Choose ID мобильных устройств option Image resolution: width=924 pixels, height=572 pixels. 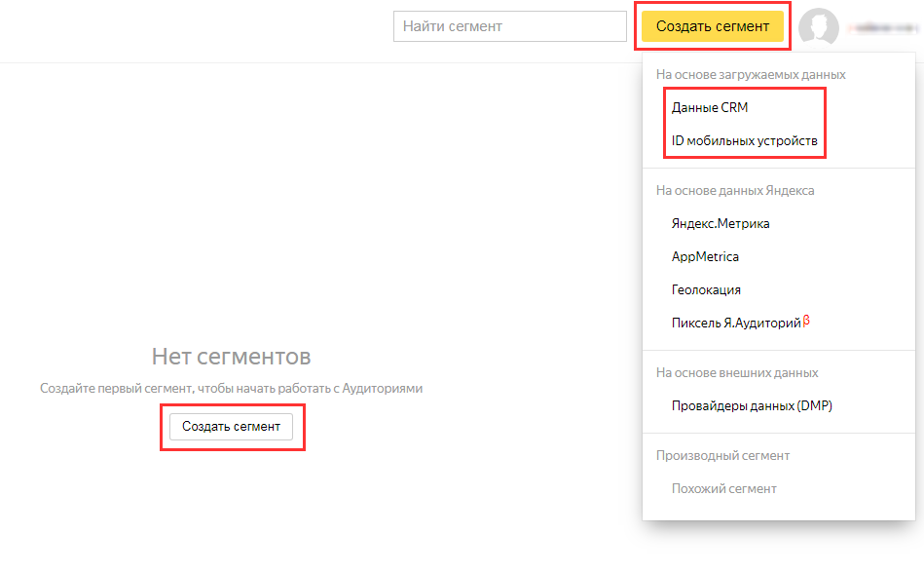744,141
